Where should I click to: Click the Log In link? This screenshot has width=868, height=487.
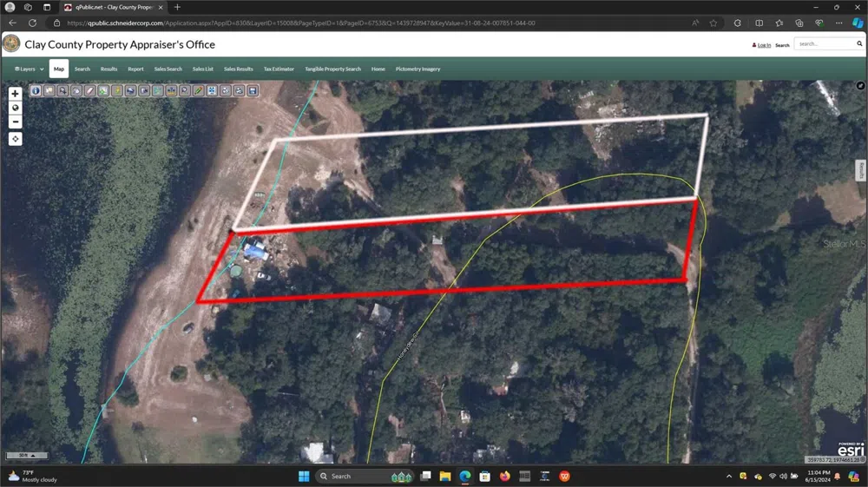coord(763,45)
